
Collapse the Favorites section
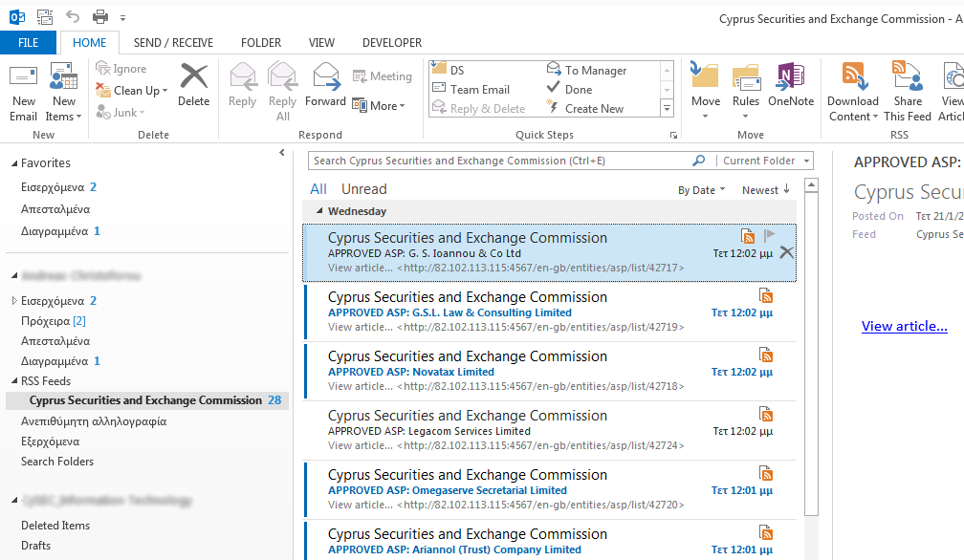coord(13,163)
